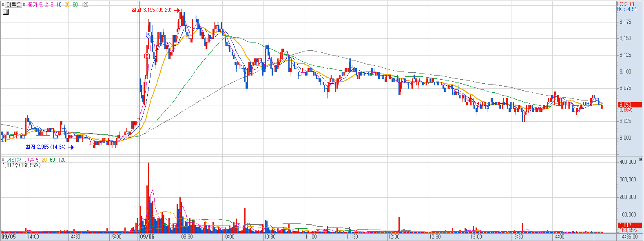Select the price MA 60 legend

click(x=75, y=4)
